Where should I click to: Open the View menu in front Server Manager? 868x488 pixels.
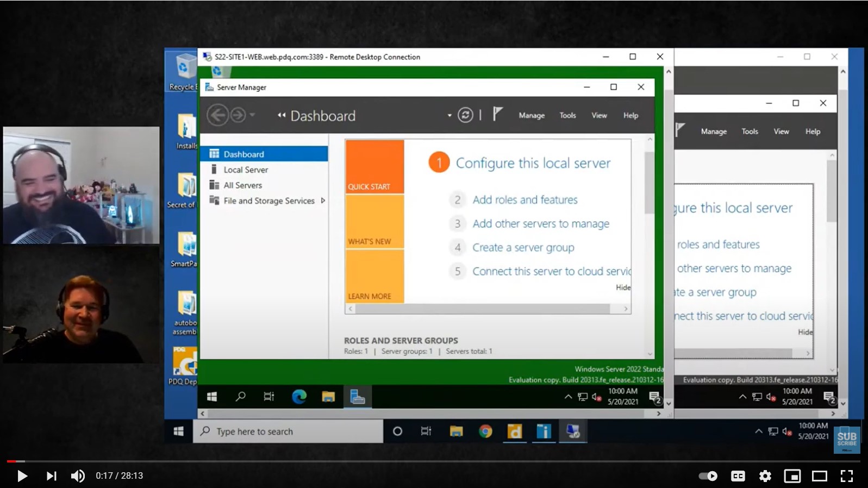tap(599, 115)
